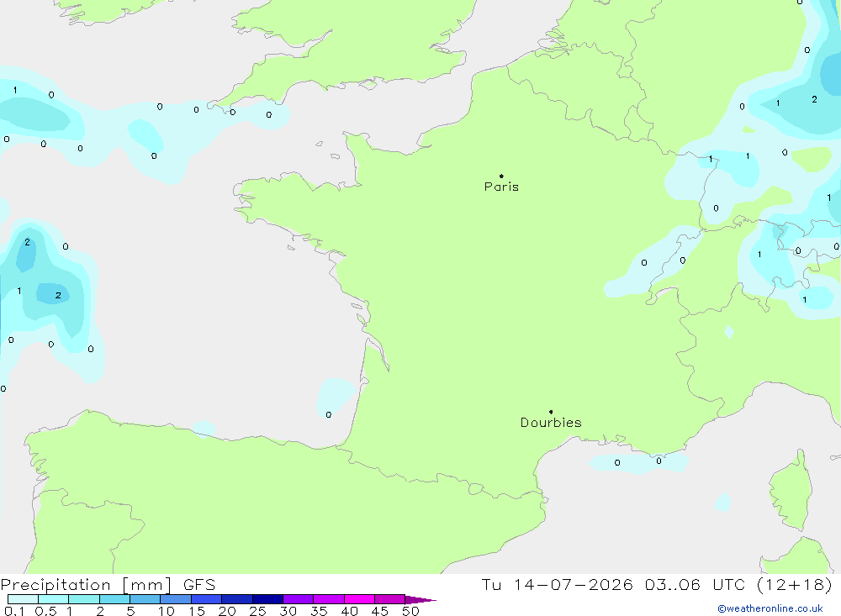Click legend swatch between 40 and 45

359,599
